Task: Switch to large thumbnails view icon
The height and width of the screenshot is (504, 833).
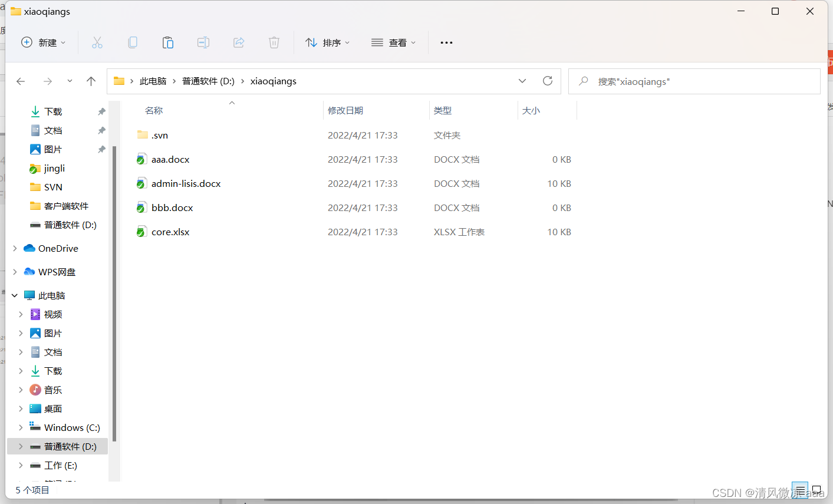Action: (816, 490)
